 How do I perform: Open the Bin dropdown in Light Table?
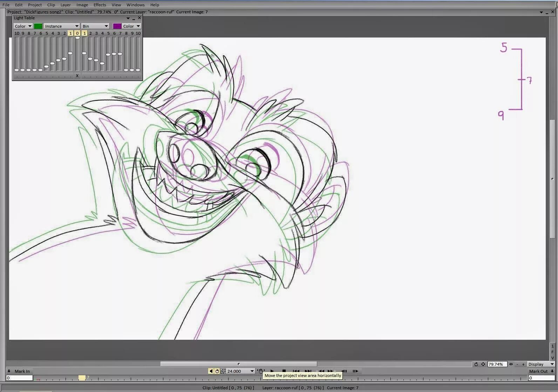click(x=95, y=26)
